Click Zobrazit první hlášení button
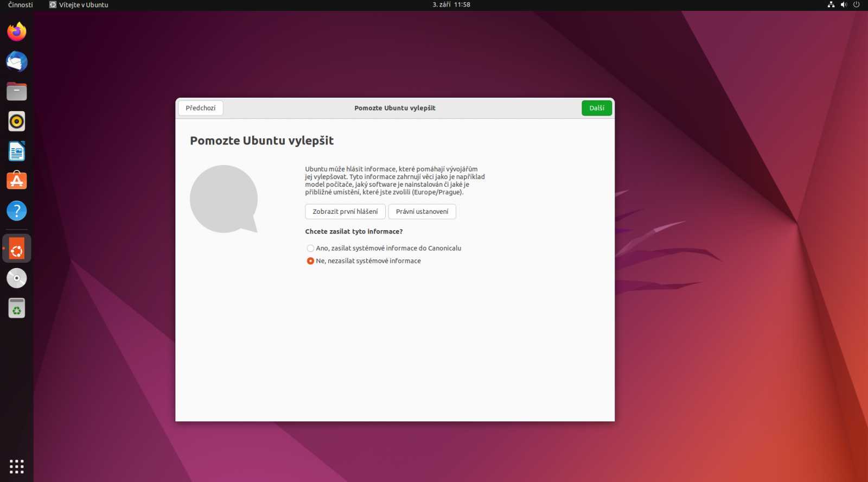868x482 pixels. coord(345,212)
